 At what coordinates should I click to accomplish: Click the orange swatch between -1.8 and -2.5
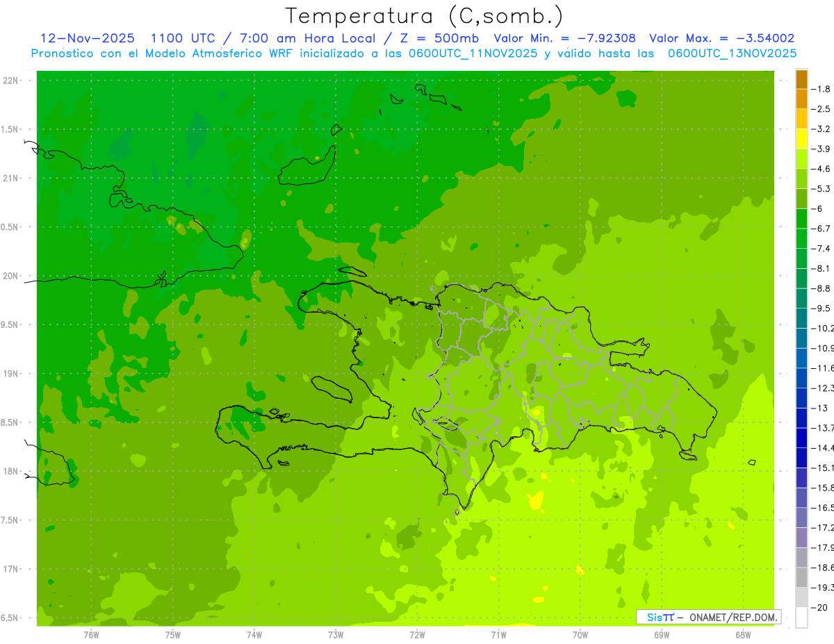pos(801,99)
